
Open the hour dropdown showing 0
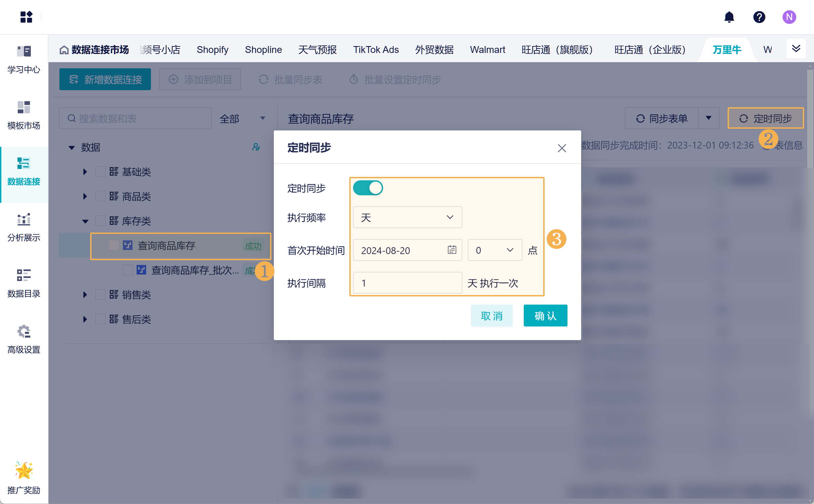[494, 250]
